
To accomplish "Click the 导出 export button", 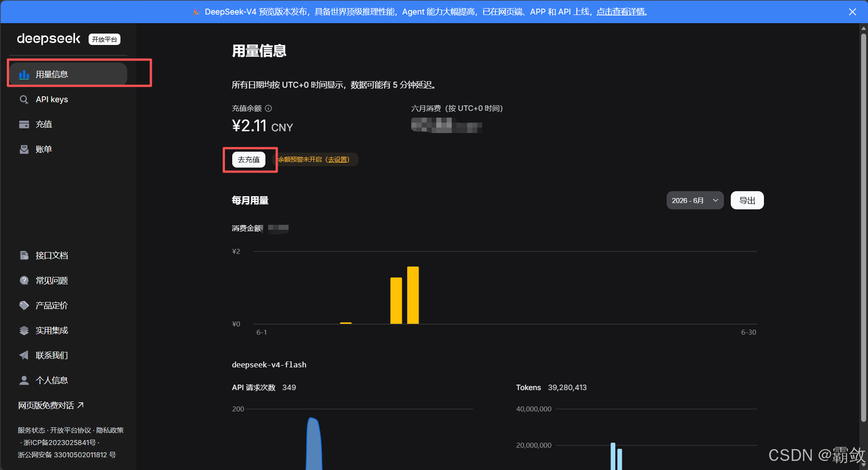I will point(747,200).
